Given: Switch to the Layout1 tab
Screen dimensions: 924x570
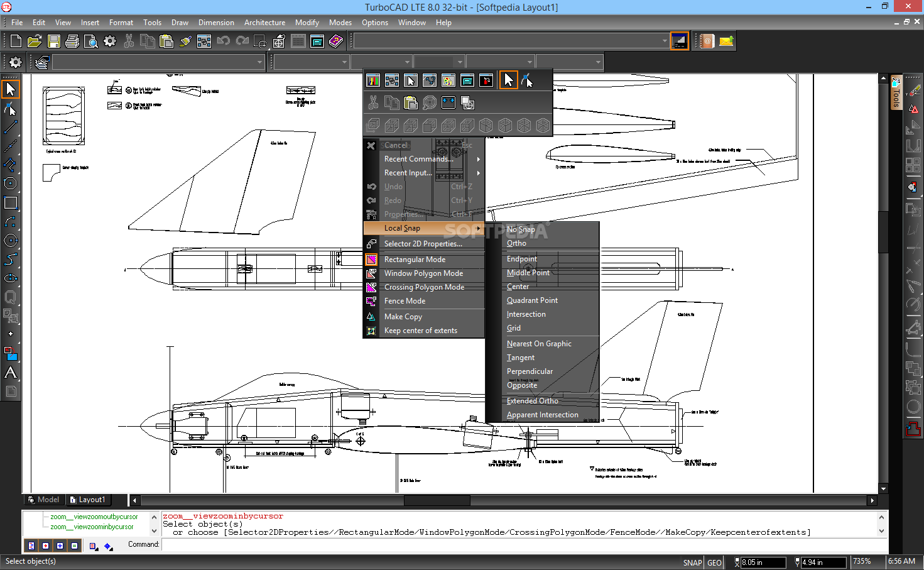Looking at the screenshot, I should [88, 500].
